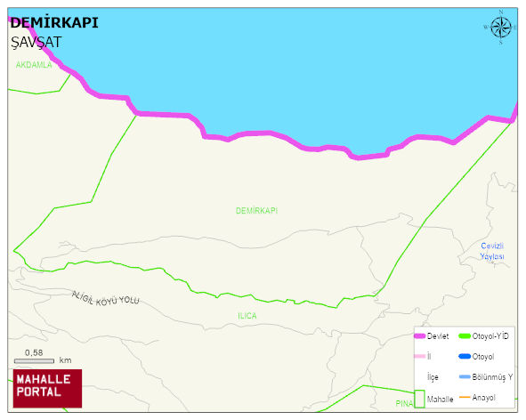This screenshot has height=420, width=526.
Task: Click the Bölünmüş Y light-blue legend swatch
Action: [465, 376]
